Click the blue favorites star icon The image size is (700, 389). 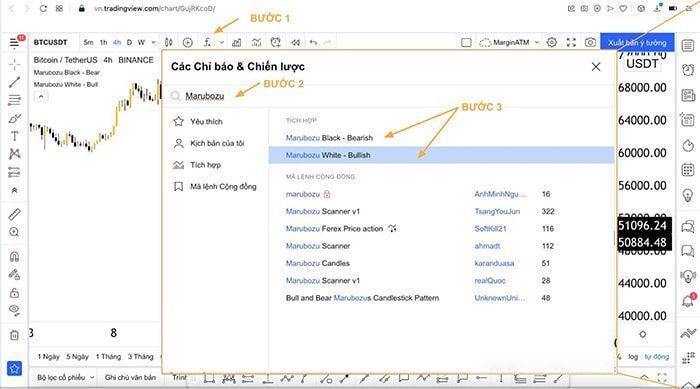coord(14,368)
